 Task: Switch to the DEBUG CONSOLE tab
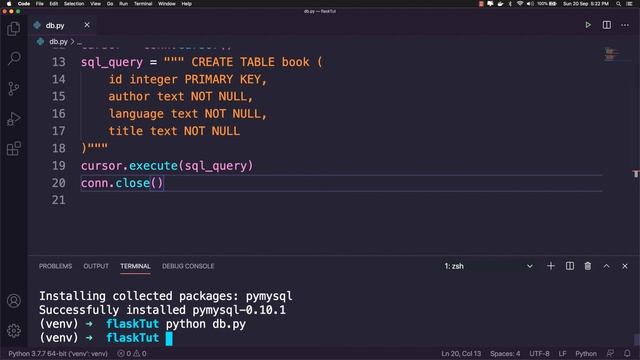click(188, 266)
